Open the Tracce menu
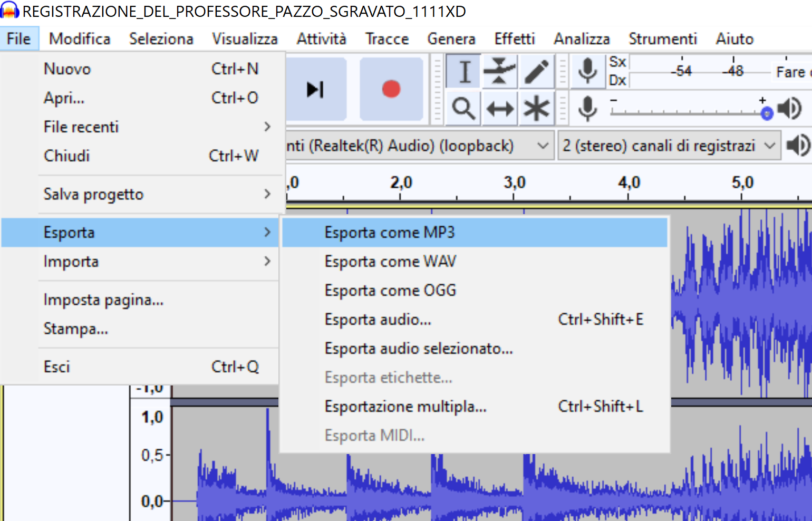 click(x=387, y=38)
